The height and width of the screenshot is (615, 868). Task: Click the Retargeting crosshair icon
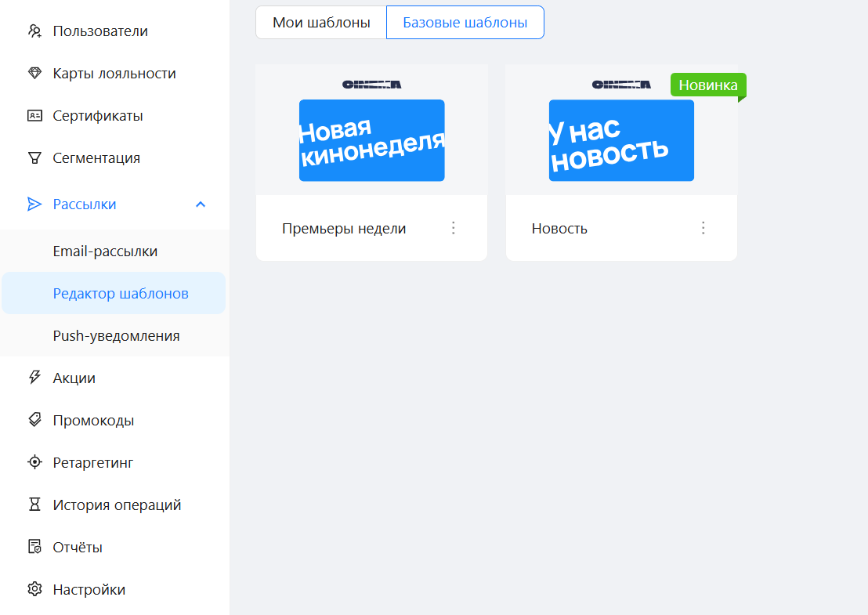[x=34, y=462]
